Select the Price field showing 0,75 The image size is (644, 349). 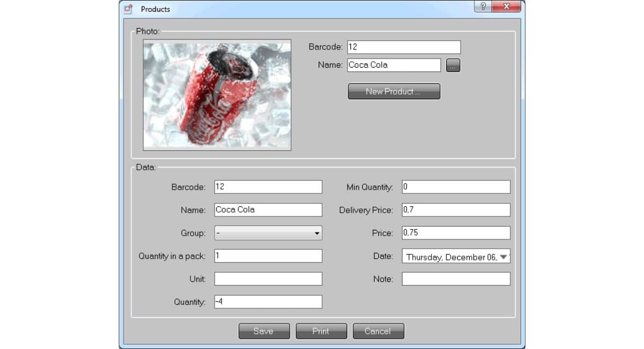pos(456,232)
